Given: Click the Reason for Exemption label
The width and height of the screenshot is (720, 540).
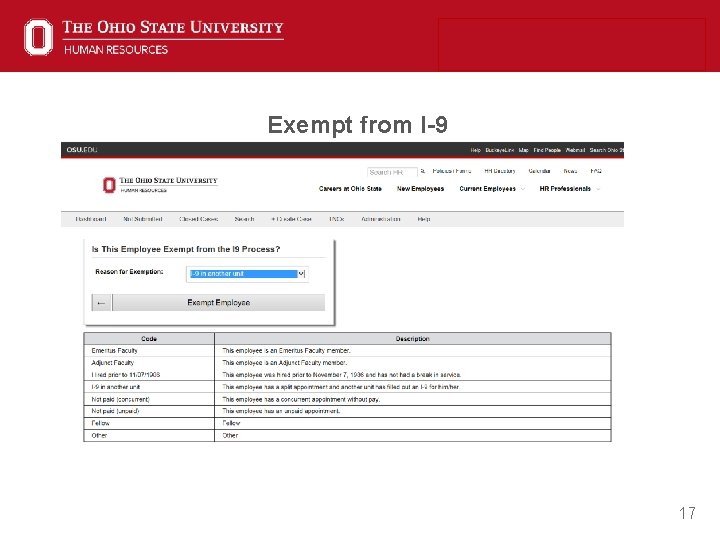Looking at the screenshot, I should pos(129,272).
